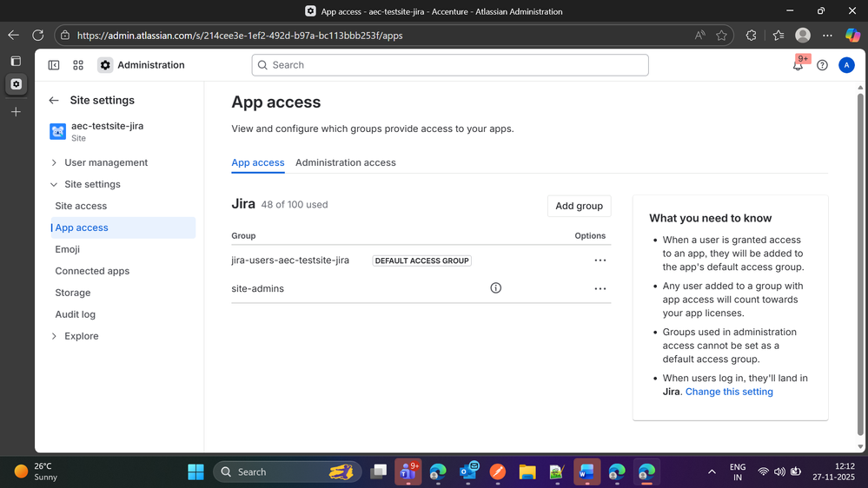
Task: Open options menu for site-admins group
Action: (x=600, y=288)
